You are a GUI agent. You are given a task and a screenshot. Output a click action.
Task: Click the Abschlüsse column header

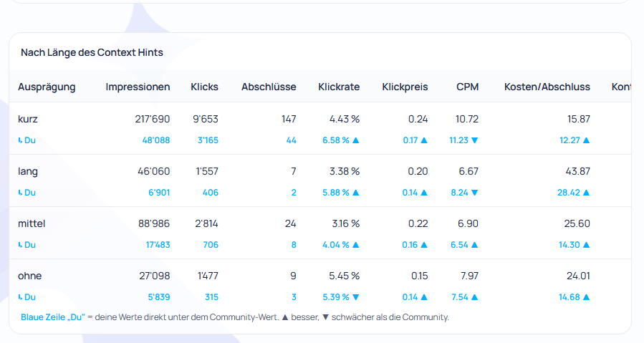pyautogui.click(x=269, y=87)
